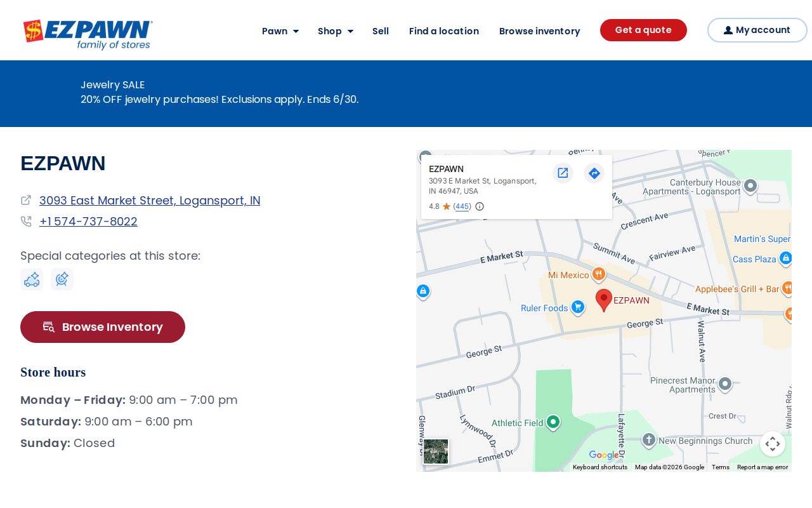812x508 pixels.
Task: Open the map camera controls button
Action: [x=773, y=444]
